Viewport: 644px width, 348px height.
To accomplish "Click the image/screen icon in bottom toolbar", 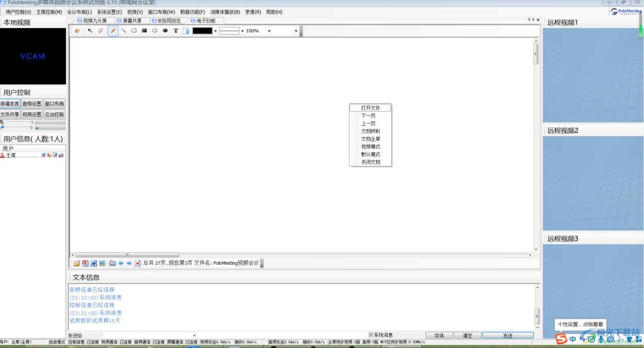I will point(102,263).
